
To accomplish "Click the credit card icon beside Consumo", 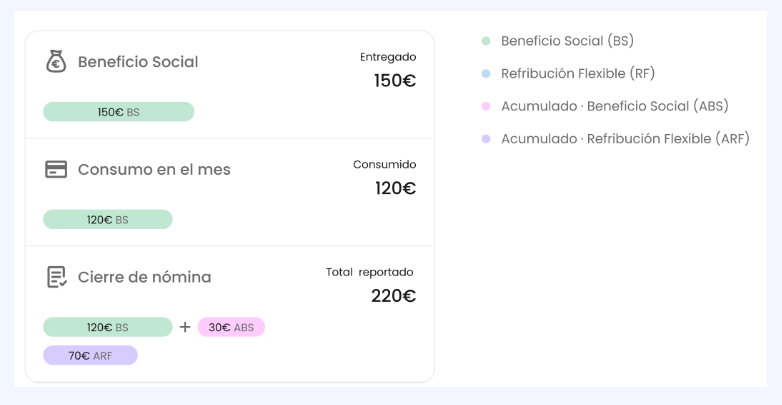I will pyautogui.click(x=56, y=169).
